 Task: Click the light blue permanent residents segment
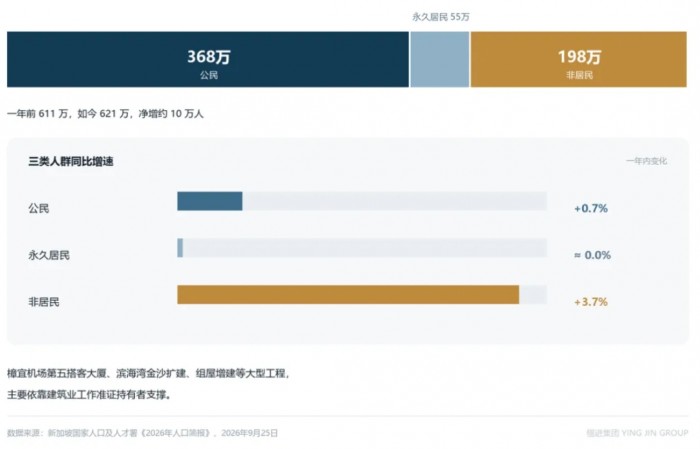click(x=440, y=59)
